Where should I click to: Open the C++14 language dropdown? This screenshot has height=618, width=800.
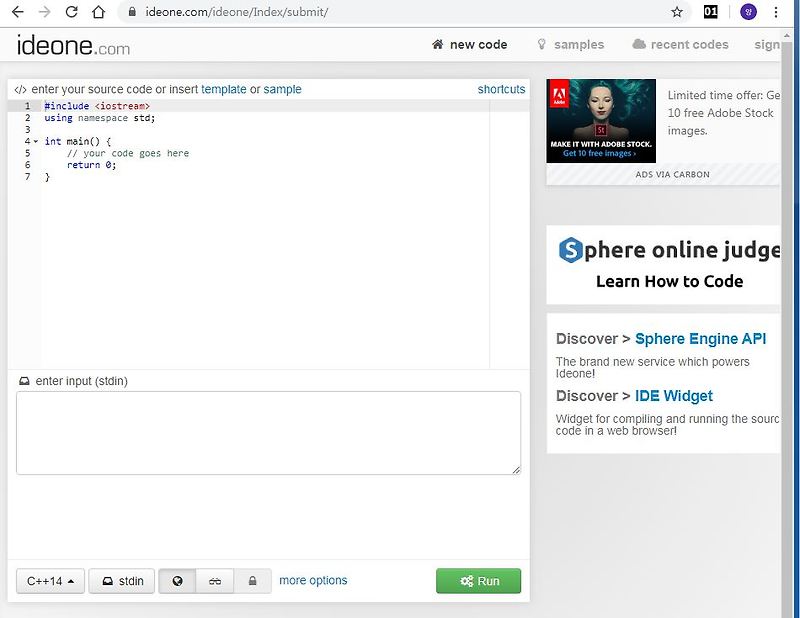pyautogui.click(x=50, y=581)
